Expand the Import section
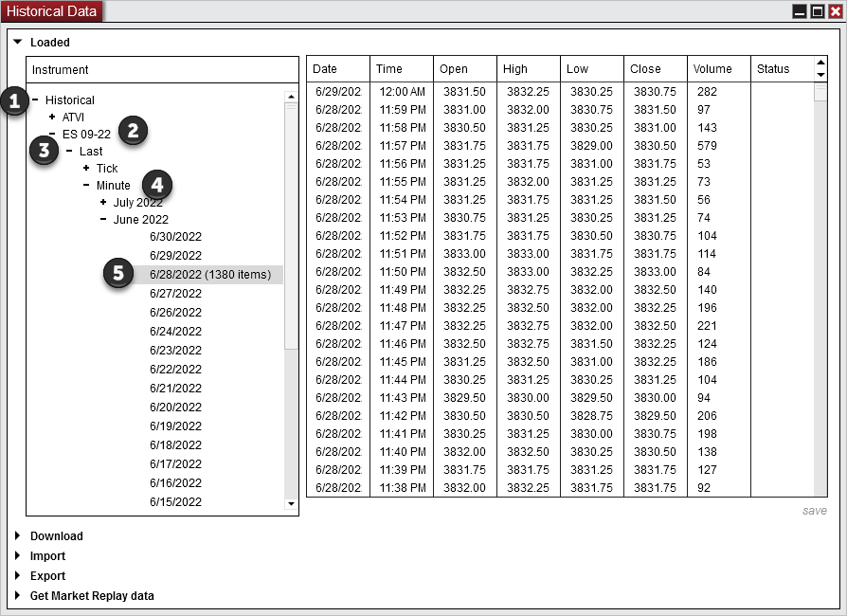 pos(17,556)
